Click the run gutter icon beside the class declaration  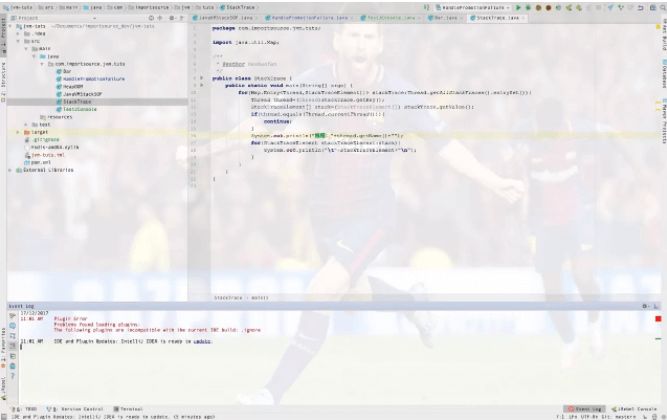(202, 78)
